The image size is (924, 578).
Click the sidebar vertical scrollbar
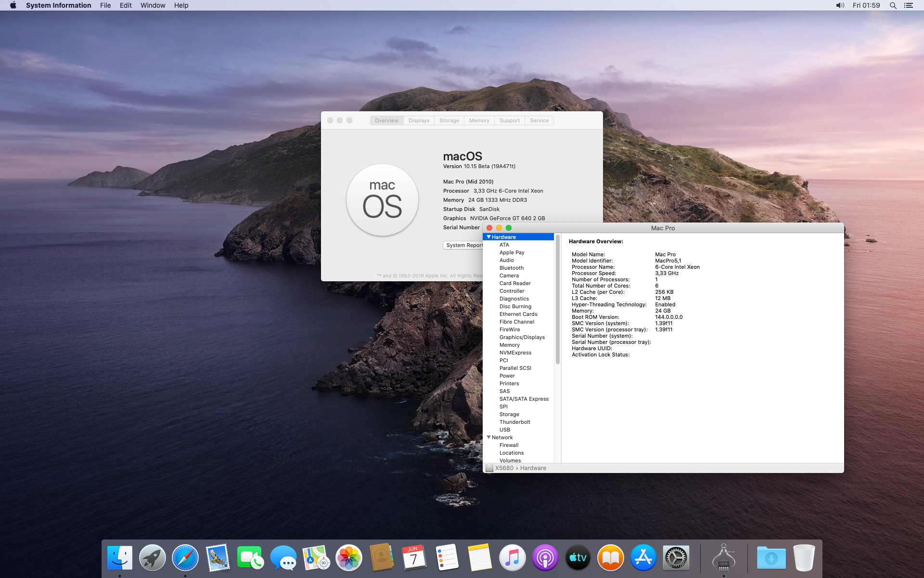[x=557, y=299]
